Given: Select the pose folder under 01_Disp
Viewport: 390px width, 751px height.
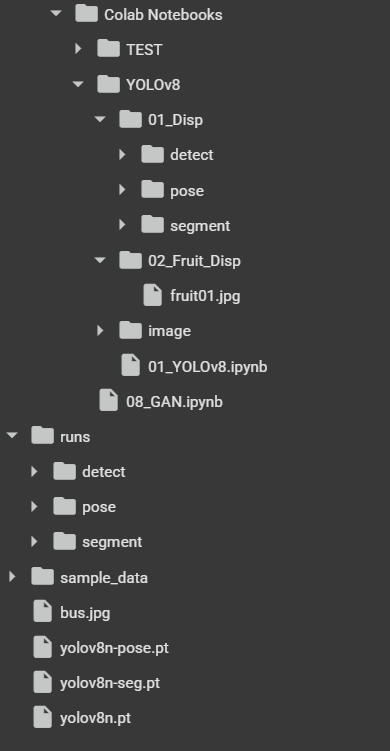Looking at the screenshot, I should coord(187,191).
